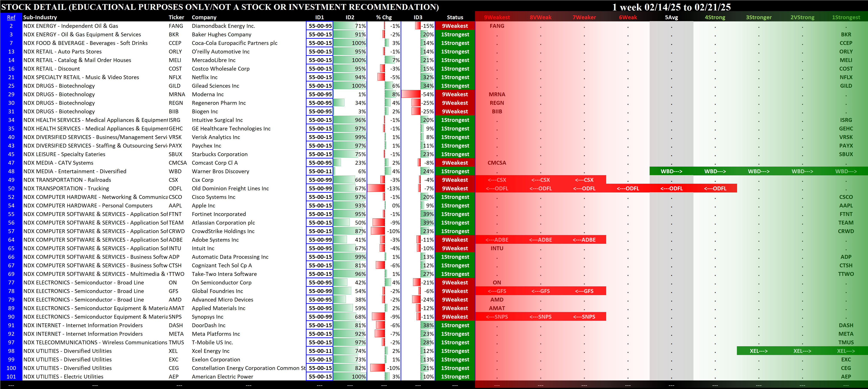Click the 100% ID2 bar for MercadoLibre
Viewport: 868px width, 389px height.
[350, 60]
